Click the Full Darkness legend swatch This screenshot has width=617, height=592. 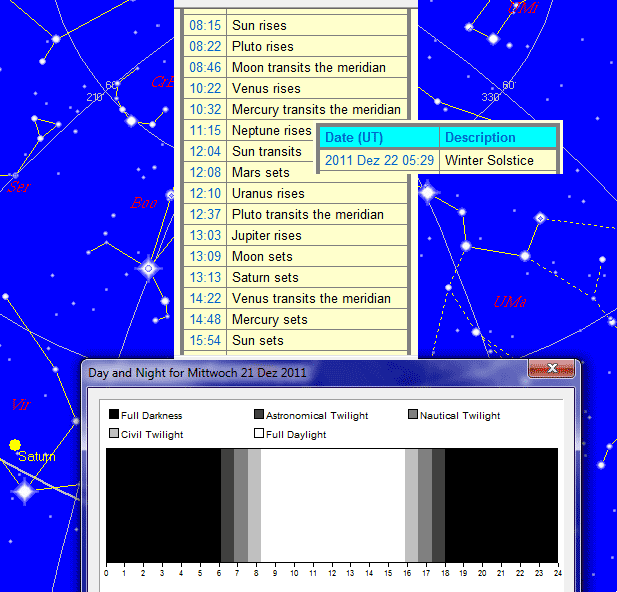(x=114, y=415)
